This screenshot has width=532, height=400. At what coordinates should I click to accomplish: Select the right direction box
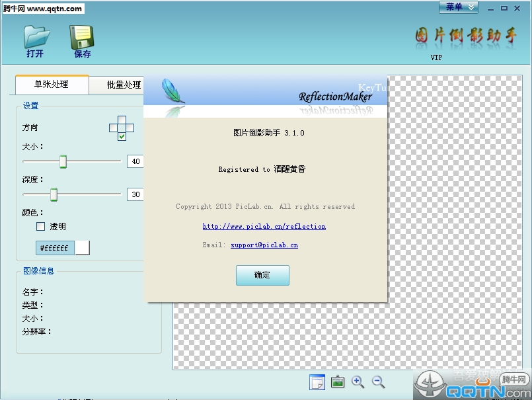tap(130, 128)
